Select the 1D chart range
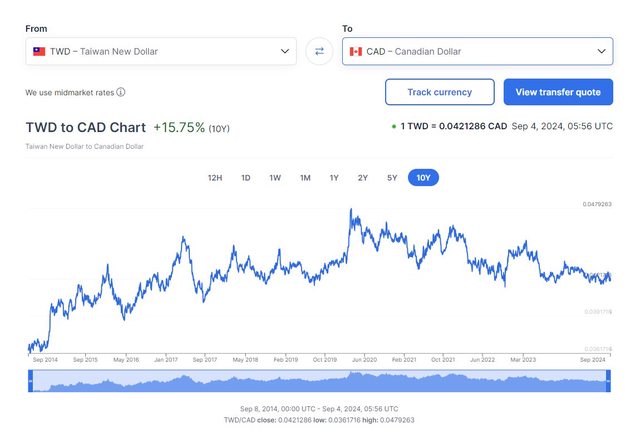Image resolution: width=640 pixels, height=443 pixels. (246, 178)
